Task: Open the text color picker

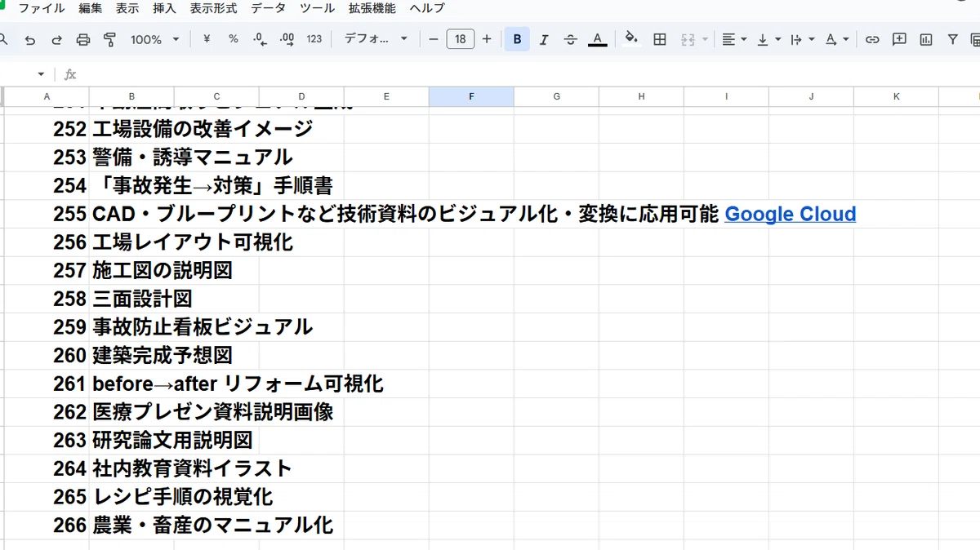Action: [598, 39]
